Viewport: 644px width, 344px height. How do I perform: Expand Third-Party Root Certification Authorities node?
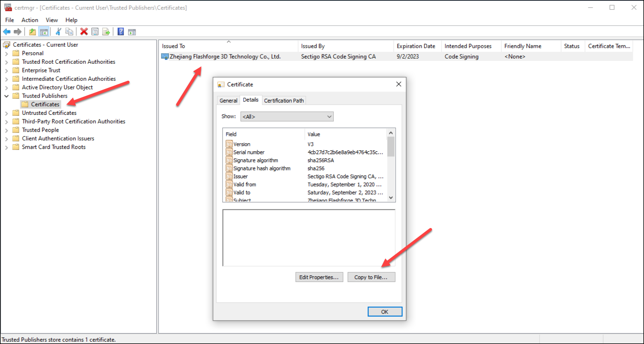7,122
